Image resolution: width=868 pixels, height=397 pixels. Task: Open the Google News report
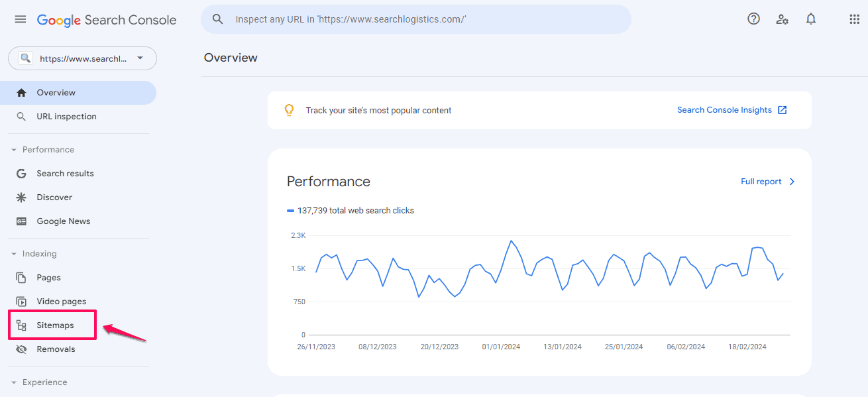tap(78, 221)
